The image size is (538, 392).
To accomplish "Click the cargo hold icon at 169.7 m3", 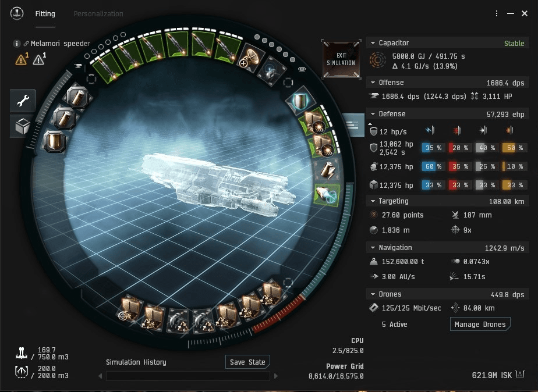I will point(22,353).
